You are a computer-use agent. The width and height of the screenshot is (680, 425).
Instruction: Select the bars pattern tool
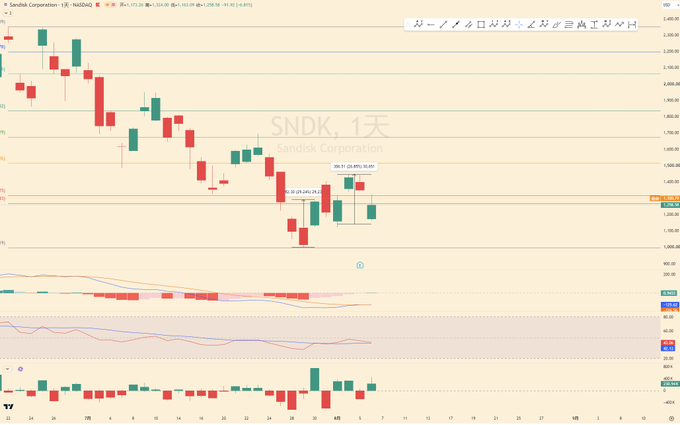pyautogui.click(x=582, y=25)
